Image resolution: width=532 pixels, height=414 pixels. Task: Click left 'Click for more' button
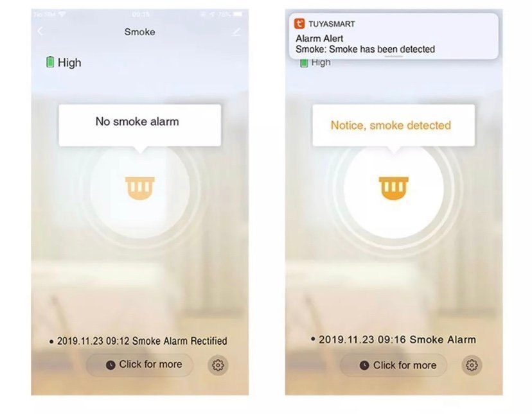click(140, 365)
